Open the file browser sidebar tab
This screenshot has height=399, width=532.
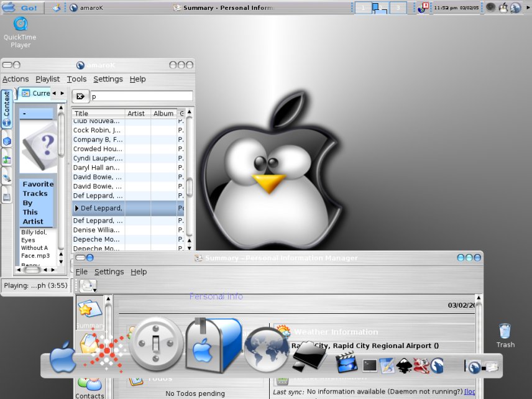click(6, 196)
